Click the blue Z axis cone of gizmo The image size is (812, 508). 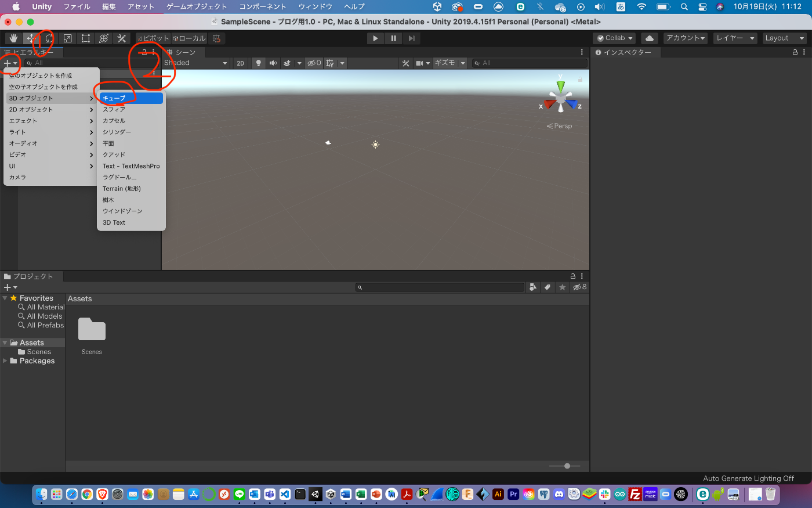point(572,104)
